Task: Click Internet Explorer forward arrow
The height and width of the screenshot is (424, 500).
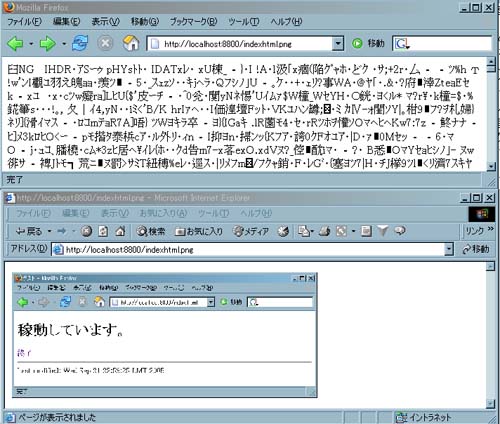Action: (62, 231)
